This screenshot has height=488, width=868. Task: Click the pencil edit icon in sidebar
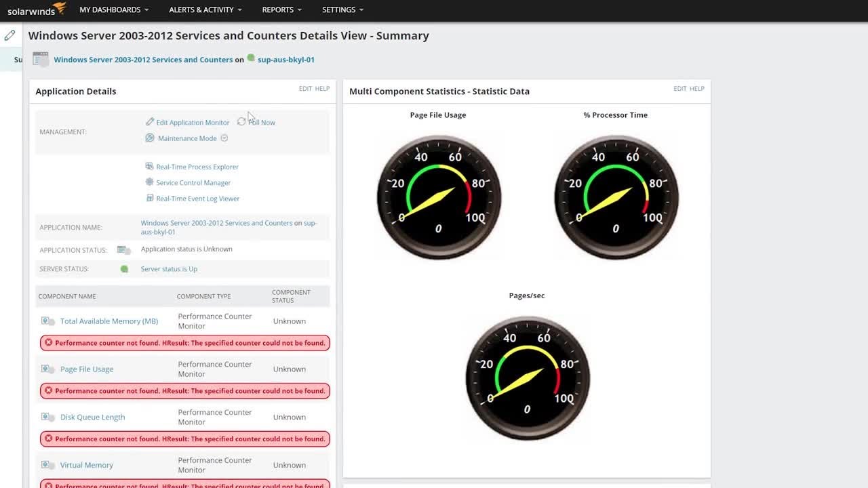[9, 35]
